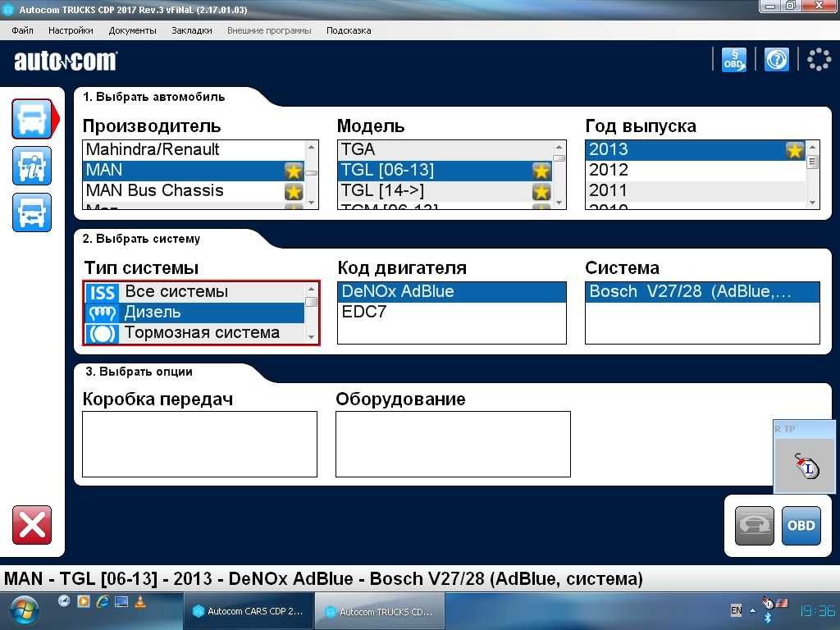Switch to Autocom CARS CDP taskbar window

tap(249, 611)
